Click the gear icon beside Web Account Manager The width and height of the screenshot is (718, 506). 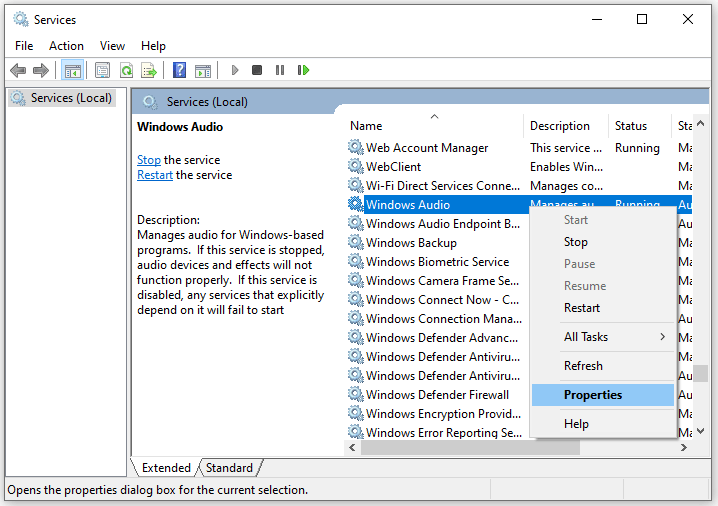click(355, 147)
